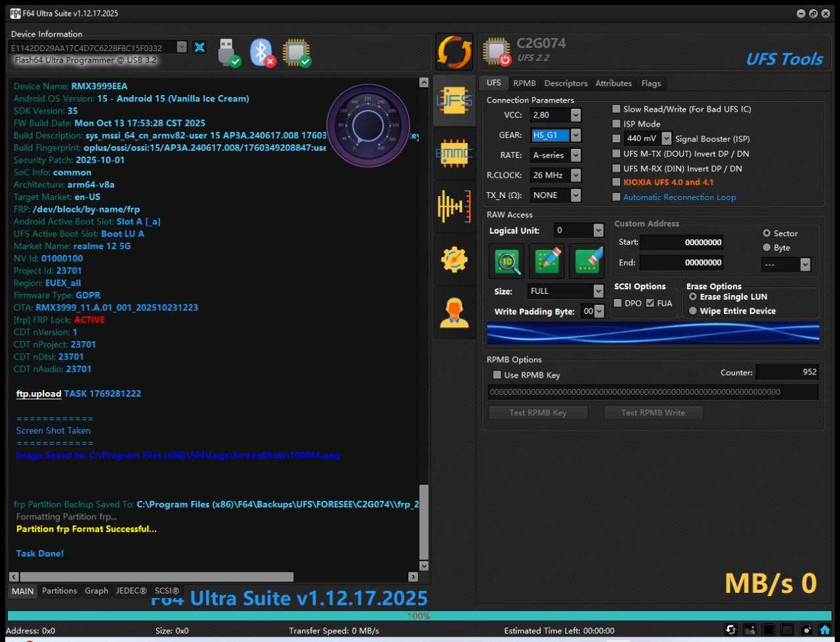Open the waveform signal sidebar tool

[454, 206]
